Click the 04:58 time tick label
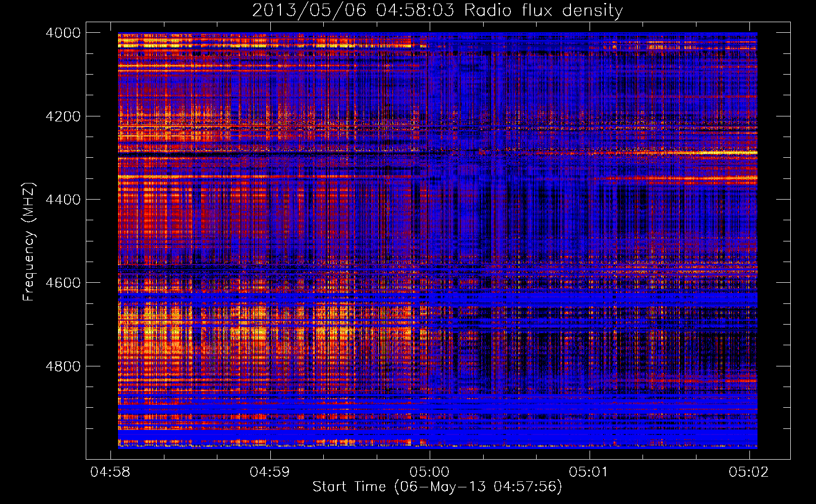Image resolution: width=816 pixels, height=504 pixels. tap(110, 472)
